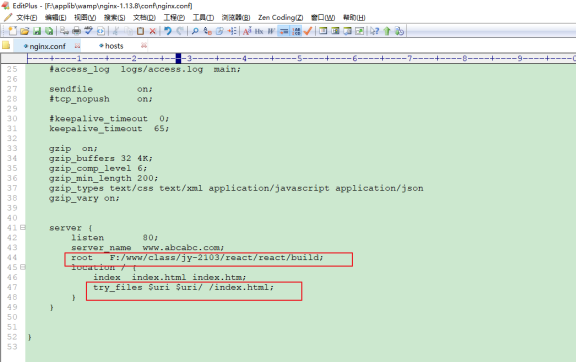Click the Redo arrow icon
The height and width of the screenshot is (362, 576).
(x=180, y=31)
